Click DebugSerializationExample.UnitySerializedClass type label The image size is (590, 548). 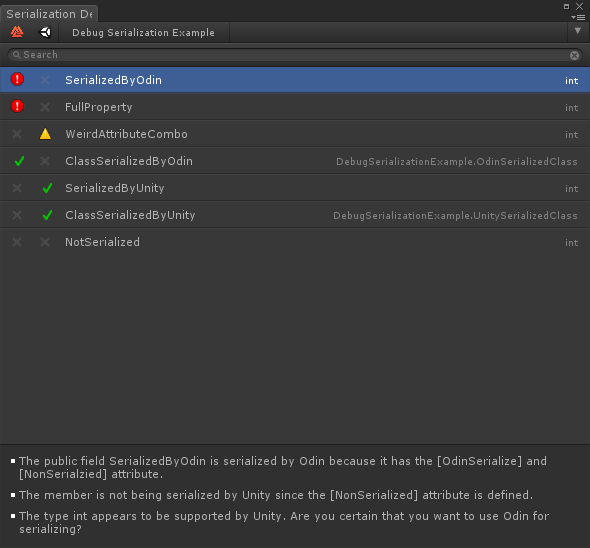click(455, 216)
